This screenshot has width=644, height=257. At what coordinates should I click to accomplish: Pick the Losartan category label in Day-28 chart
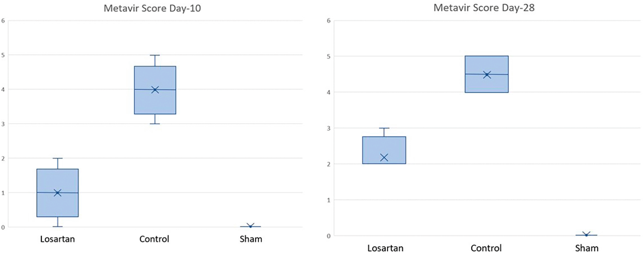[385, 248]
